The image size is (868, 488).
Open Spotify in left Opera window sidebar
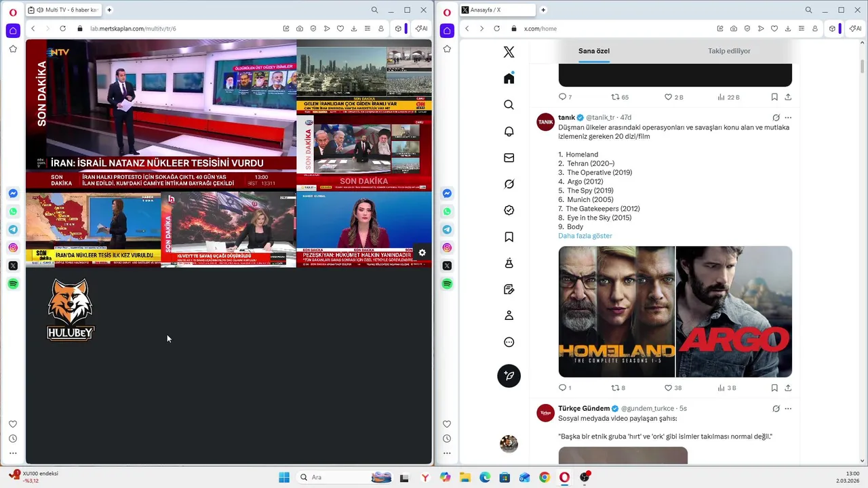click(13, 284)
